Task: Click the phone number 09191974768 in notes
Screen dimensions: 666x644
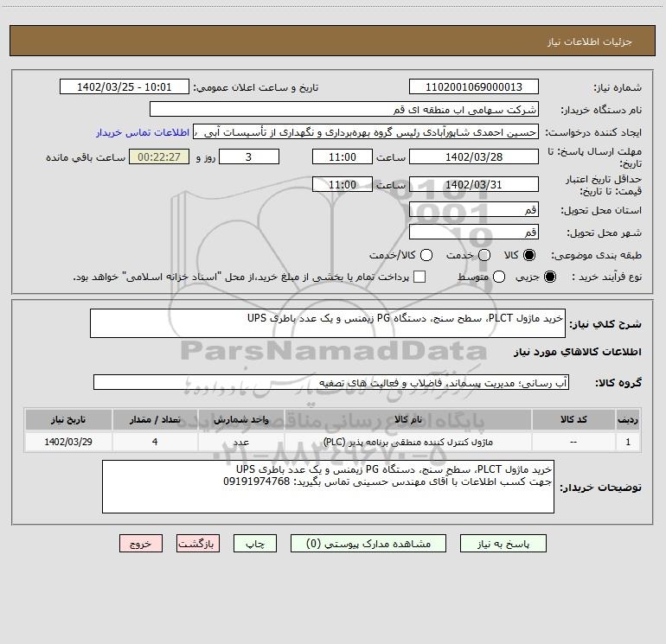Action: coord(257,481)
